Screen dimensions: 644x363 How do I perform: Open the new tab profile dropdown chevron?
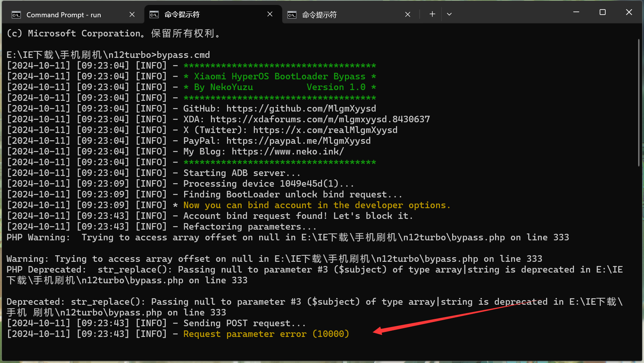449,14
